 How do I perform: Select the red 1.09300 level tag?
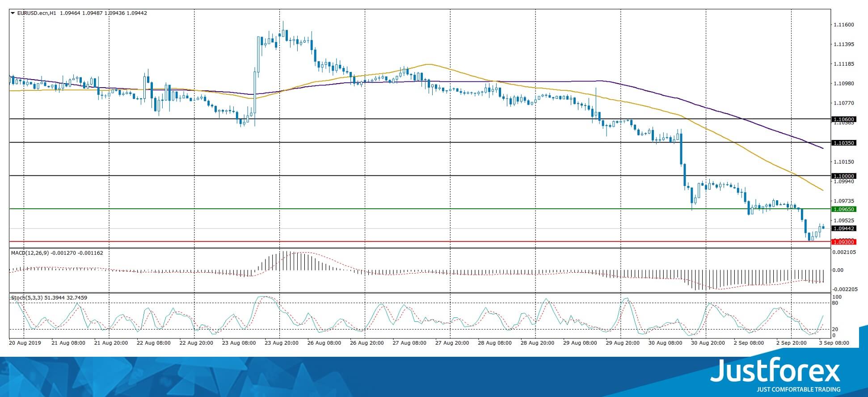click(843, 242)
